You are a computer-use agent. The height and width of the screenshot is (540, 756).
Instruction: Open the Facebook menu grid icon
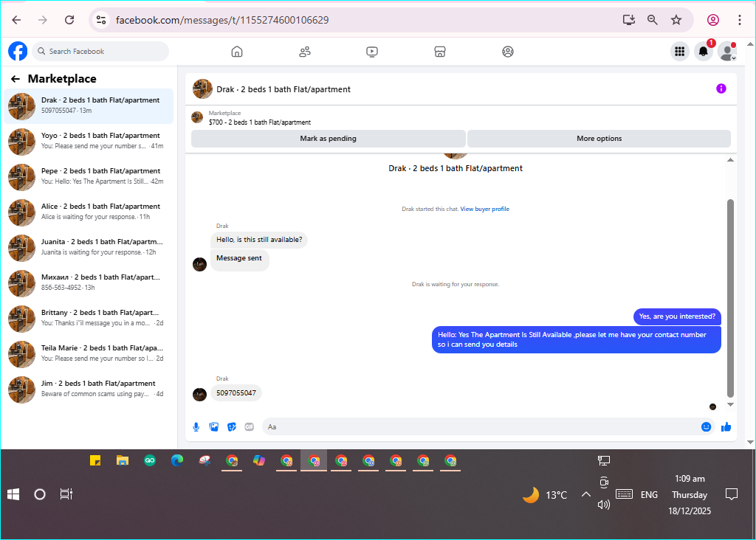[680, 51]
